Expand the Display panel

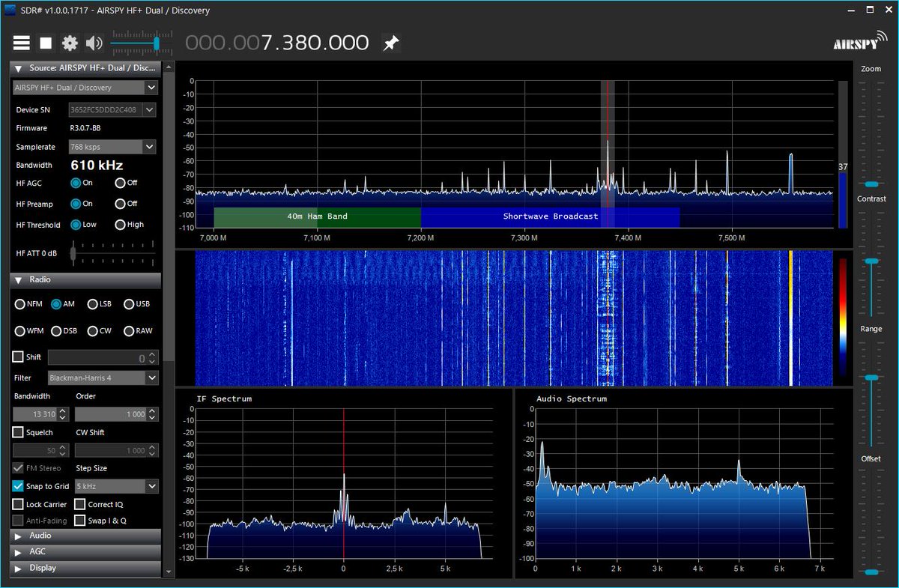[x=85, y=568]
